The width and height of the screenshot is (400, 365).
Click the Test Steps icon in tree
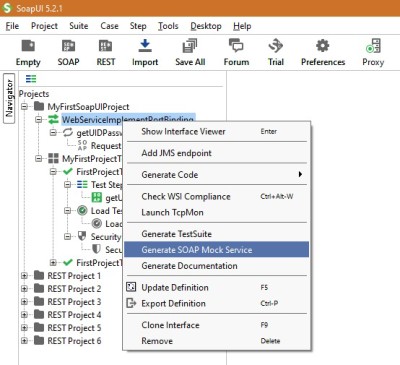point(82,184)
